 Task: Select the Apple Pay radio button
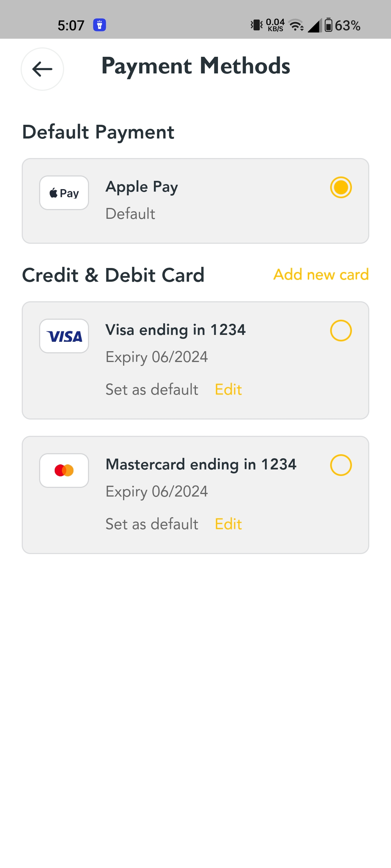341,187
